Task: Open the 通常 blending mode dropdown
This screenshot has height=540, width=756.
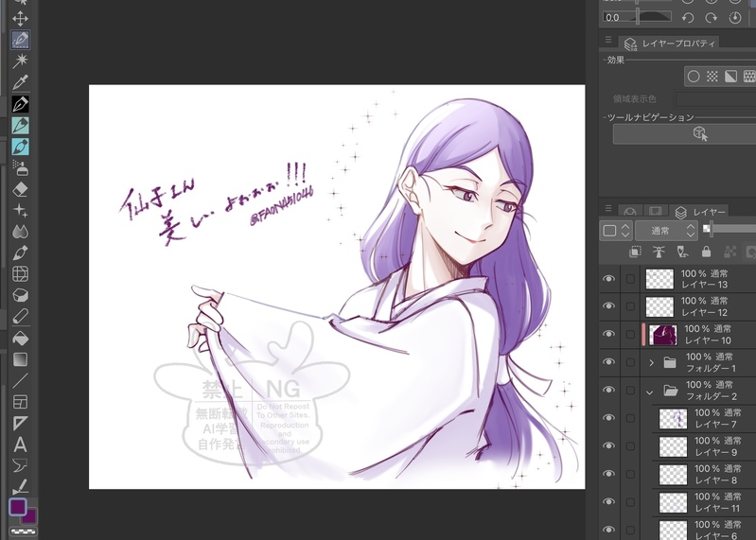Action: (x=666, y=231)
